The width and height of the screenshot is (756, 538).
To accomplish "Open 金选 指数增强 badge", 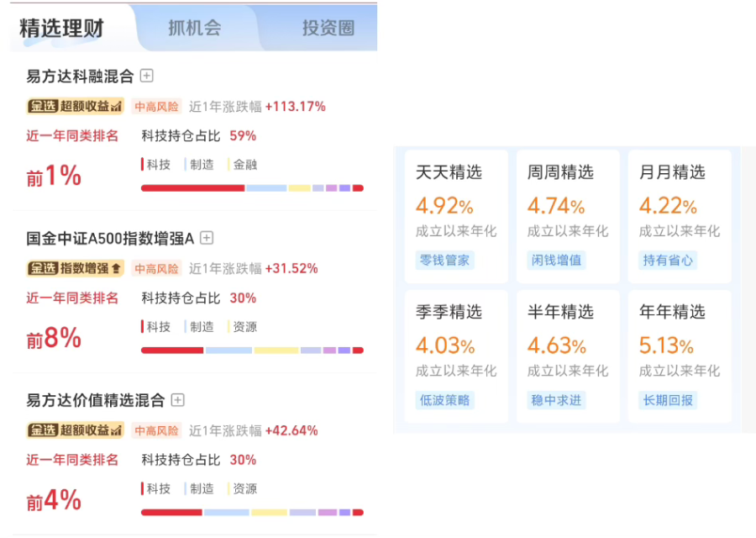I will [76, 268].
